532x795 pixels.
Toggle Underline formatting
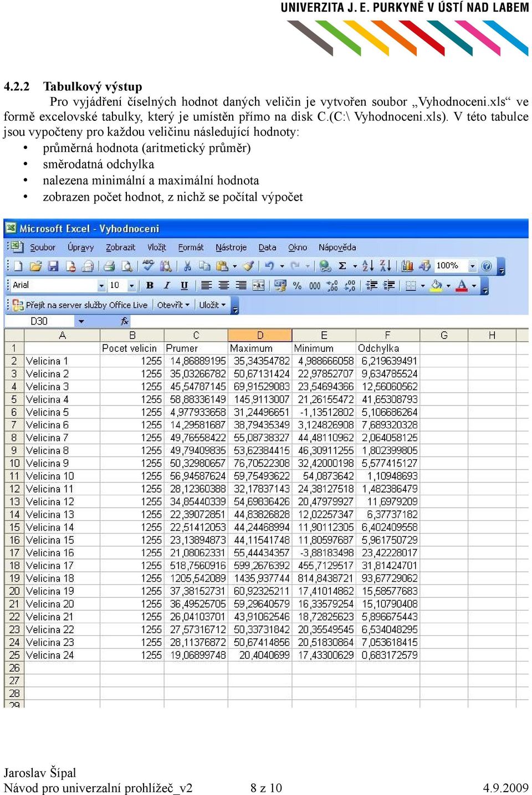click(185, 286)
